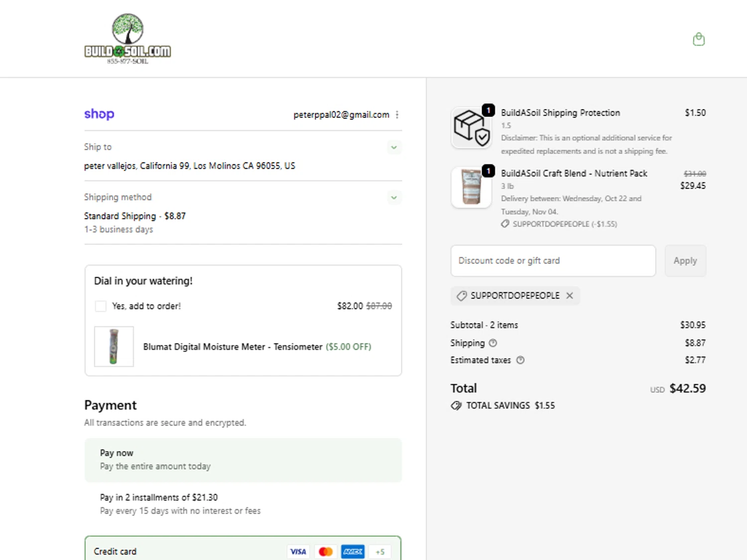The height and width of the screenshot is (560, 747).
Task: Click 'BuildASoil Craft Blend - Nutrient Pack' name
Action: (x=574, y=173)
